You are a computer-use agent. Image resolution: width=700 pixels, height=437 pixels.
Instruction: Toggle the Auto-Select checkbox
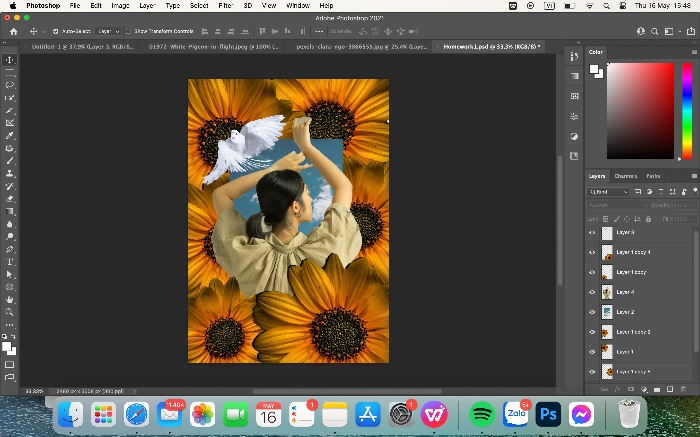56,31
